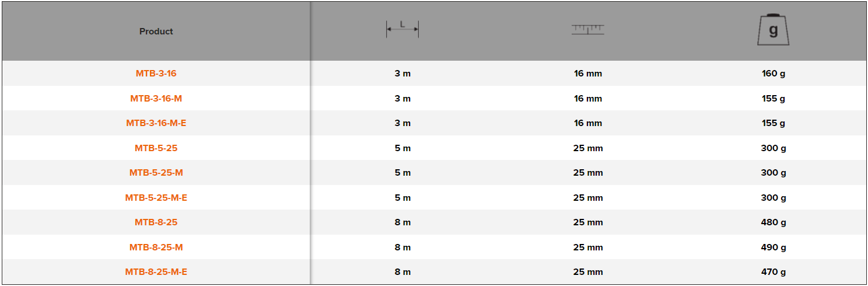Open the MTB-8-25 product link

(156, 222)
